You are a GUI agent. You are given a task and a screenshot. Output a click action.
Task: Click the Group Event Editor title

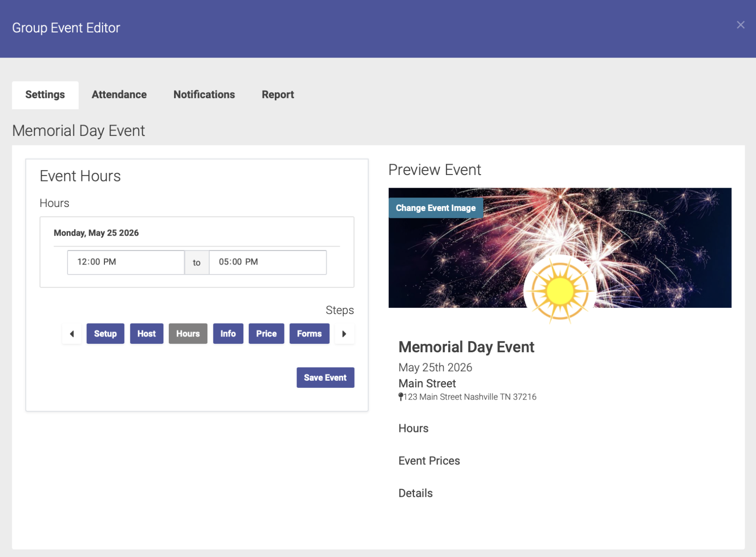pos(66,28)
